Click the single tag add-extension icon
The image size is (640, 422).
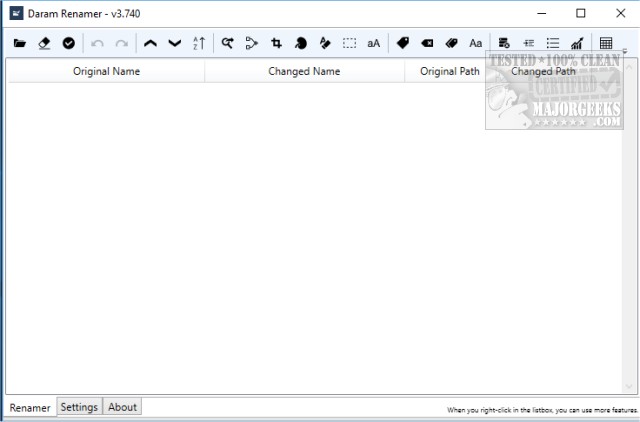[x=403, y=43]
